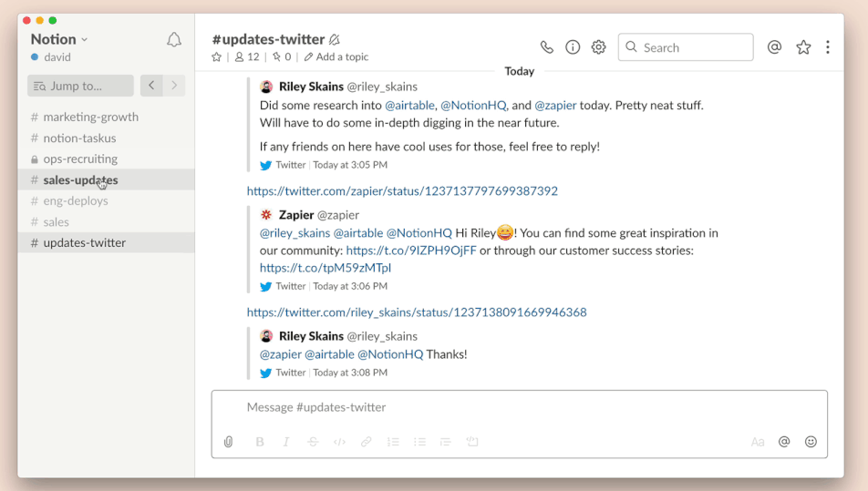
Task: Go back with the history arrow
Action: 151,86
